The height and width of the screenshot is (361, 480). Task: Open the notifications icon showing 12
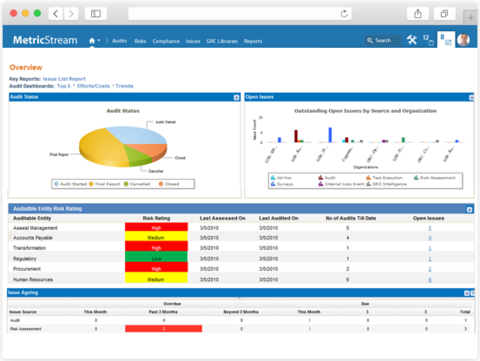coord(428,40)
